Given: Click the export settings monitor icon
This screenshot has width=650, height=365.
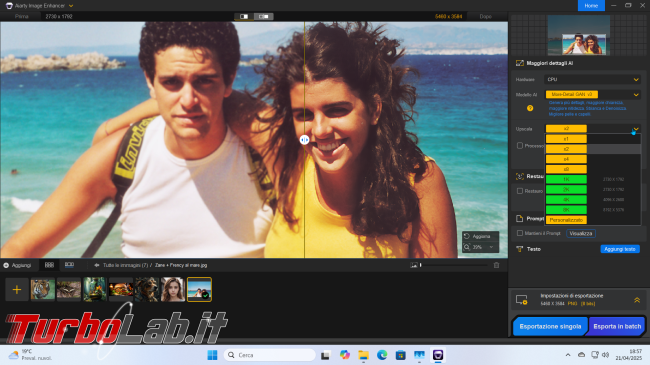Looking at the screenshot, I should [522, 299].
